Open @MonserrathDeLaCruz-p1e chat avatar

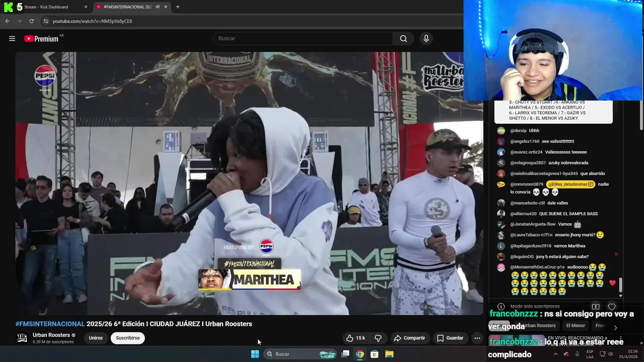(501, 267)
